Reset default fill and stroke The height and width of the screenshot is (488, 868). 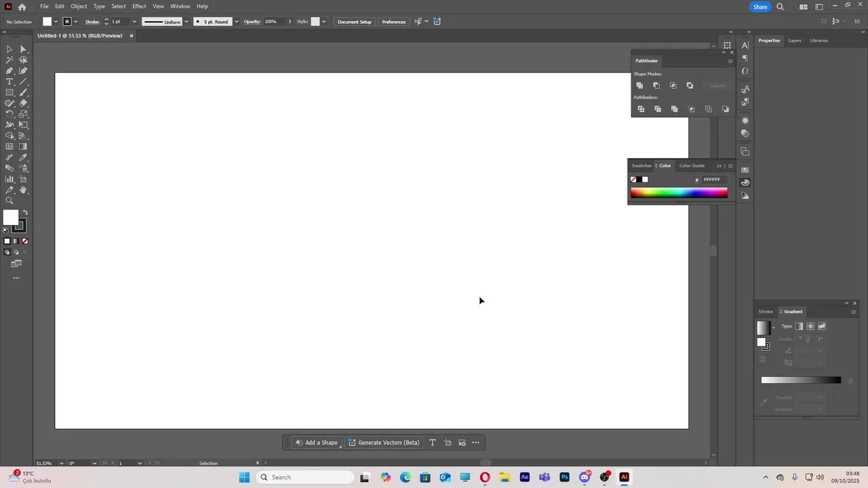(6, 230)
